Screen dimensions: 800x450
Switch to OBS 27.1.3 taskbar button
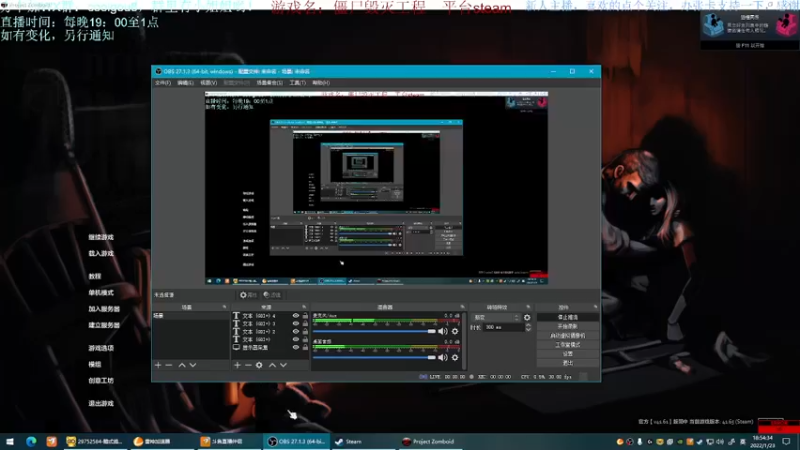click(x=297, y=441)
